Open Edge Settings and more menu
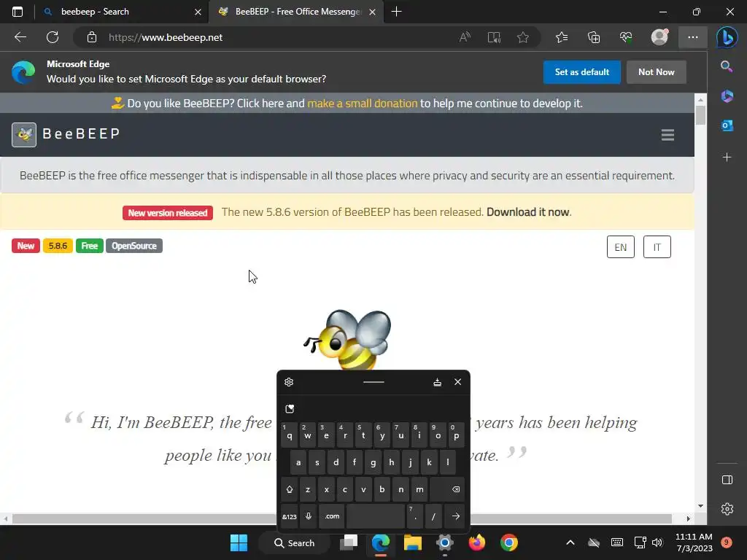Screen dimensions: 747x560 pyautogui.click(x=693, y=37)
